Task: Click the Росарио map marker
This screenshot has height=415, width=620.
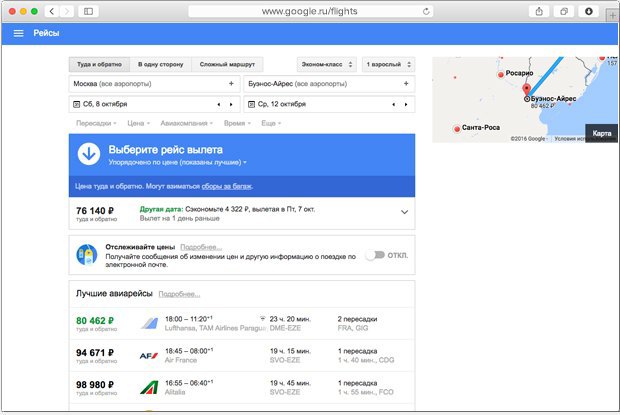Action: pyautogui.click(x=501, y=74)
